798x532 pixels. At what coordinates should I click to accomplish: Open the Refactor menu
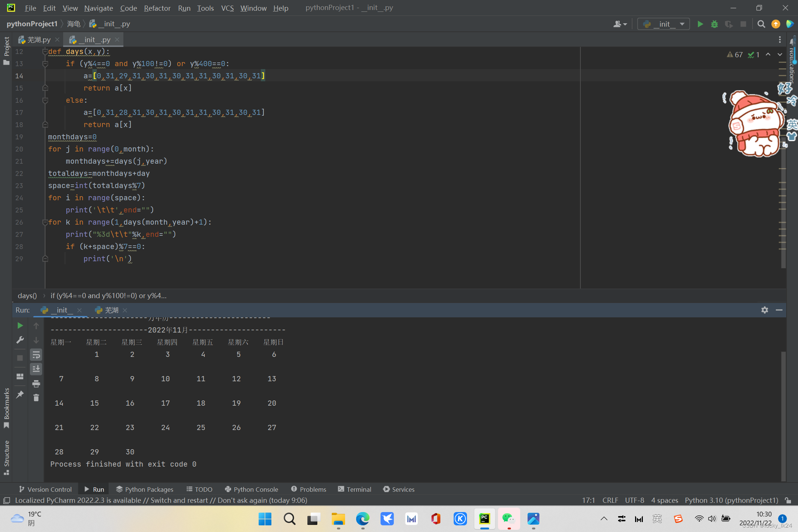[x=157, y=8]
